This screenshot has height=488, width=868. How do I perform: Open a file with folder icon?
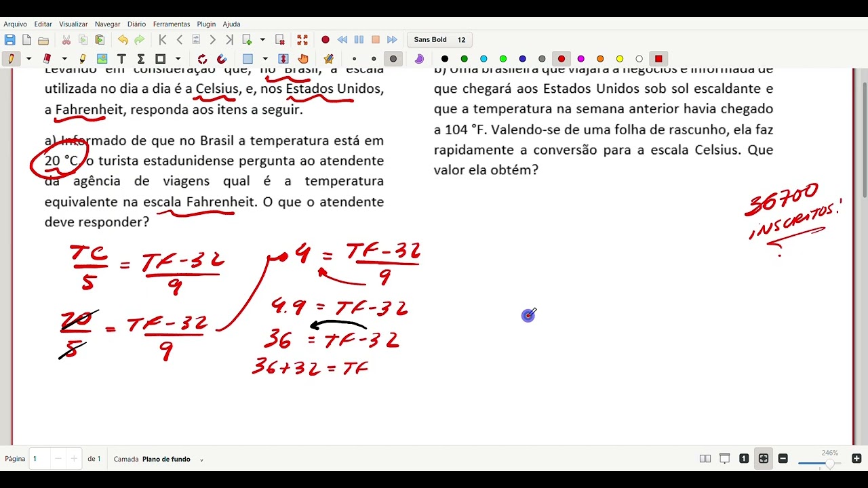[x=43, y=40]
